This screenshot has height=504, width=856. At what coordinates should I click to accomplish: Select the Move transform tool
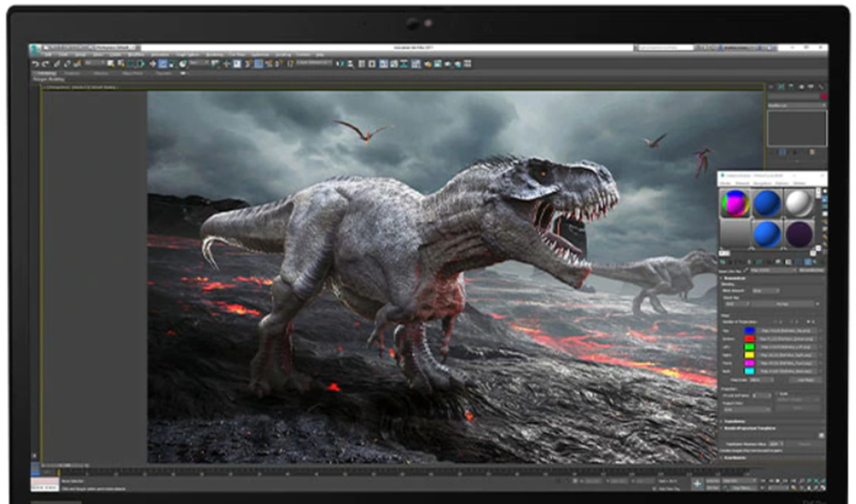click(154, 64)
